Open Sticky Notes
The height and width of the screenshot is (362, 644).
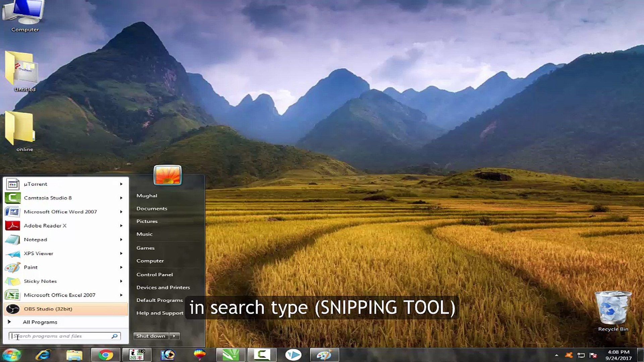(65, 281)
